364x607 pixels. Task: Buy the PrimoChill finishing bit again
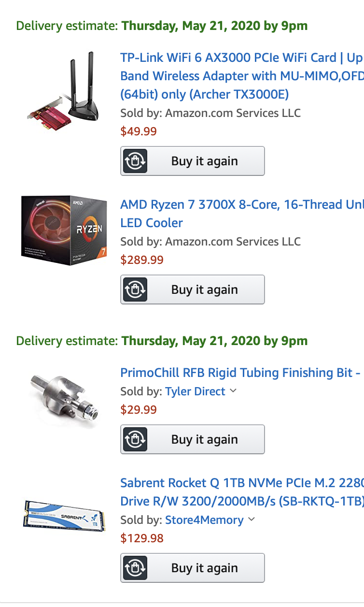[x=193, y=439]
